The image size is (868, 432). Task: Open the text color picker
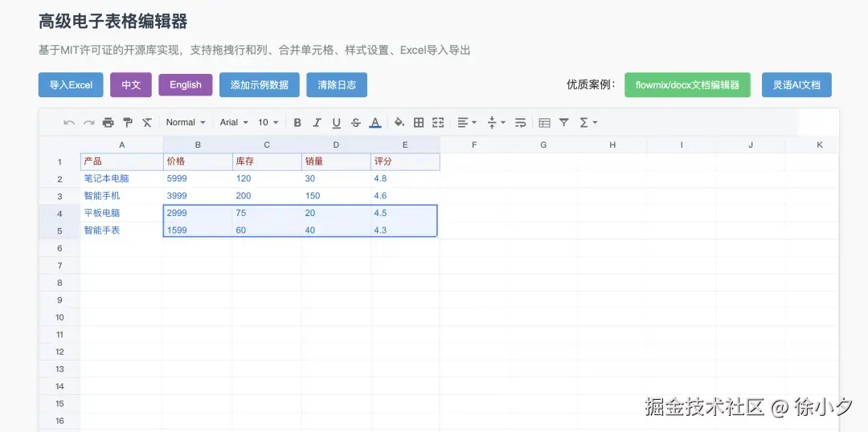(375, 123)
